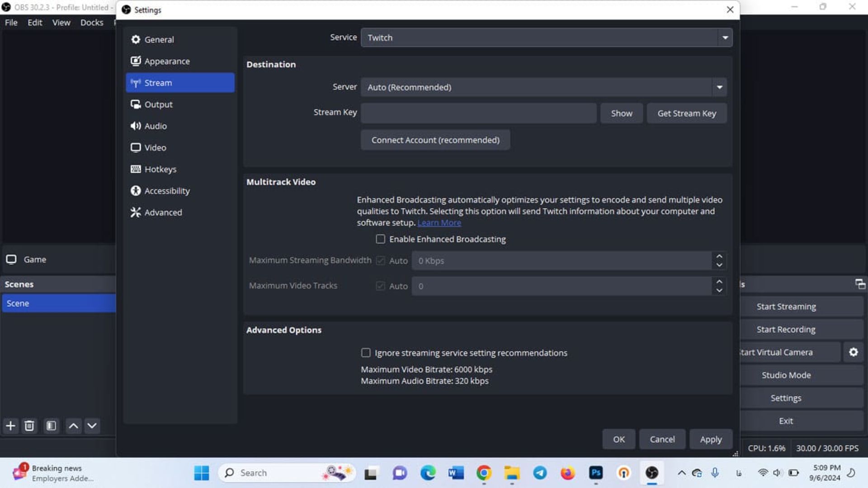Click Start Recording in OBS controls

click(x=802, y=329)
